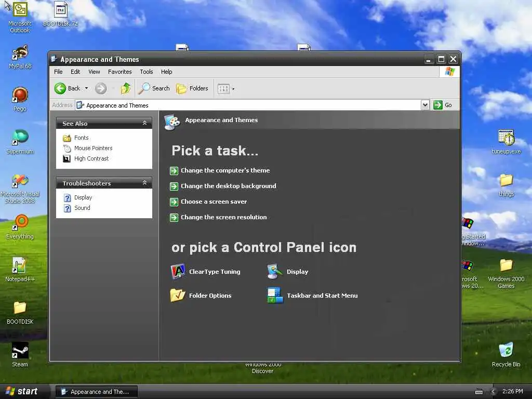Click the High Contrast icon in See Also
This screenshot has height=399, width=532.
coord(67,158)
